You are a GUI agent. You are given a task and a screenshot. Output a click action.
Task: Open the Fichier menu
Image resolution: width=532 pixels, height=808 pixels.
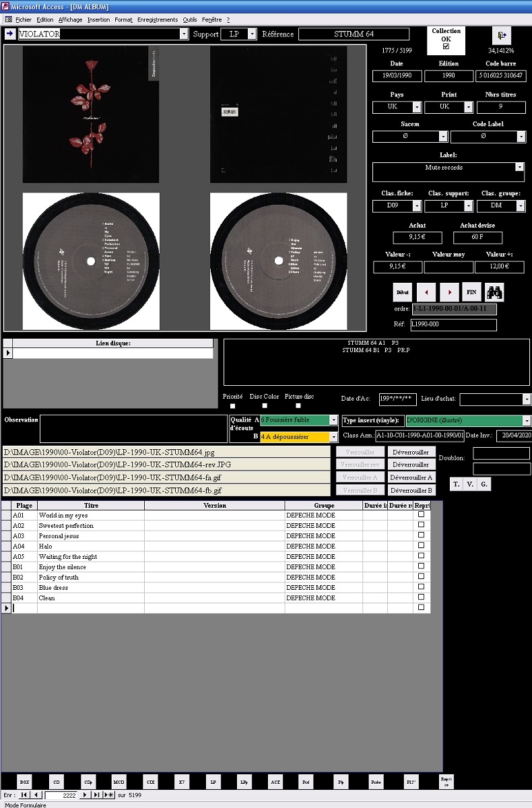click(x=24, y=20)
